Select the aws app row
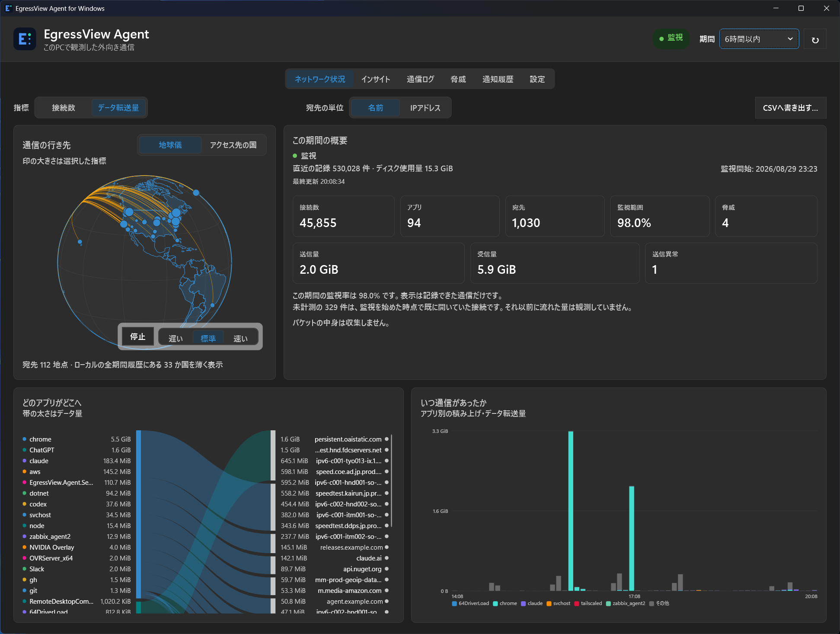 [77, 471]
